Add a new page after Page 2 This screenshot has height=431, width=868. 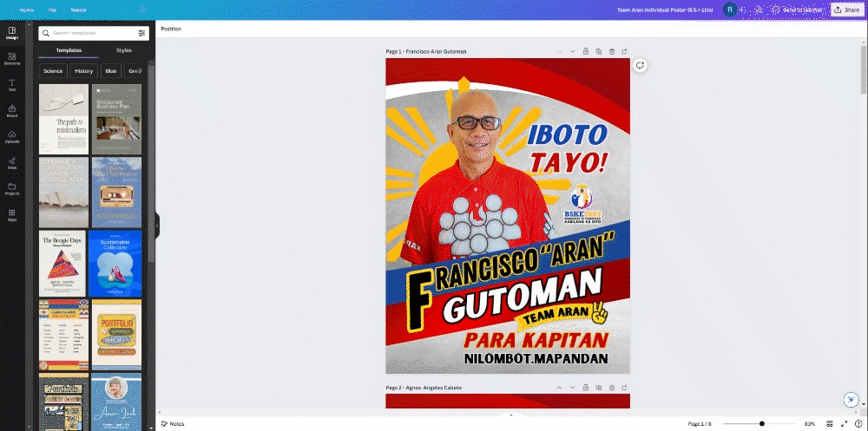coord(625,388)
